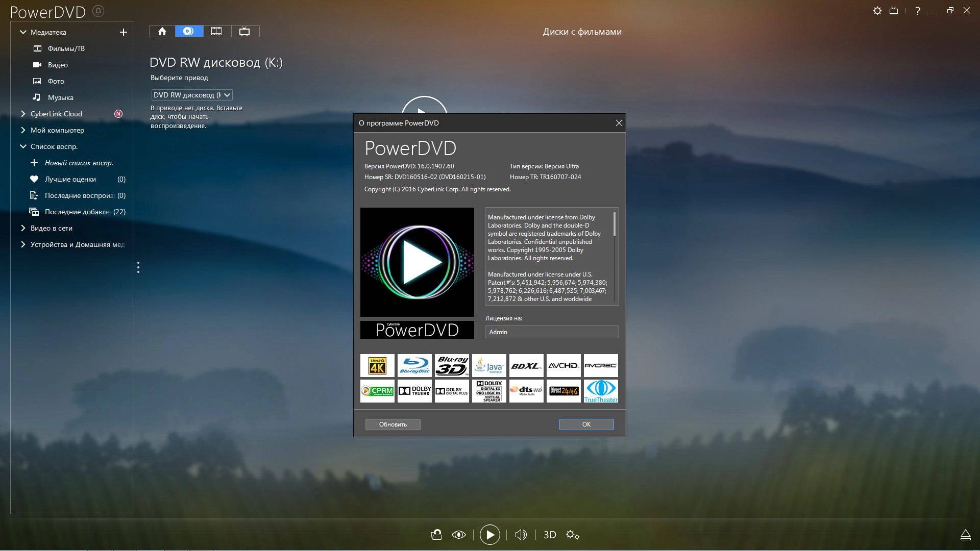Screen dimensions: 980x551
Task: Click the CPRM logo
Action: (377, 391)
